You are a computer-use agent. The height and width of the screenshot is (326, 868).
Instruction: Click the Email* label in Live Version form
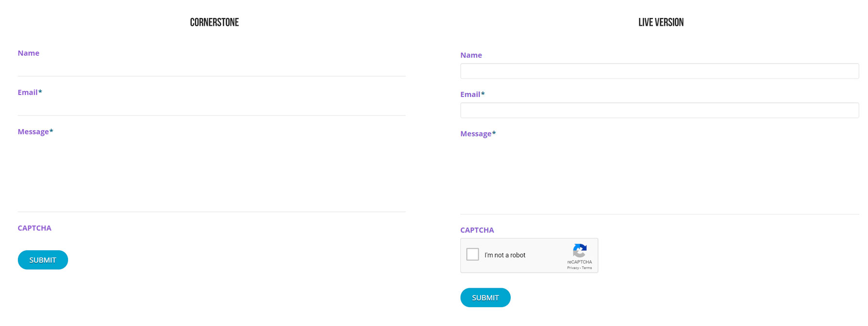pos(472,94)
